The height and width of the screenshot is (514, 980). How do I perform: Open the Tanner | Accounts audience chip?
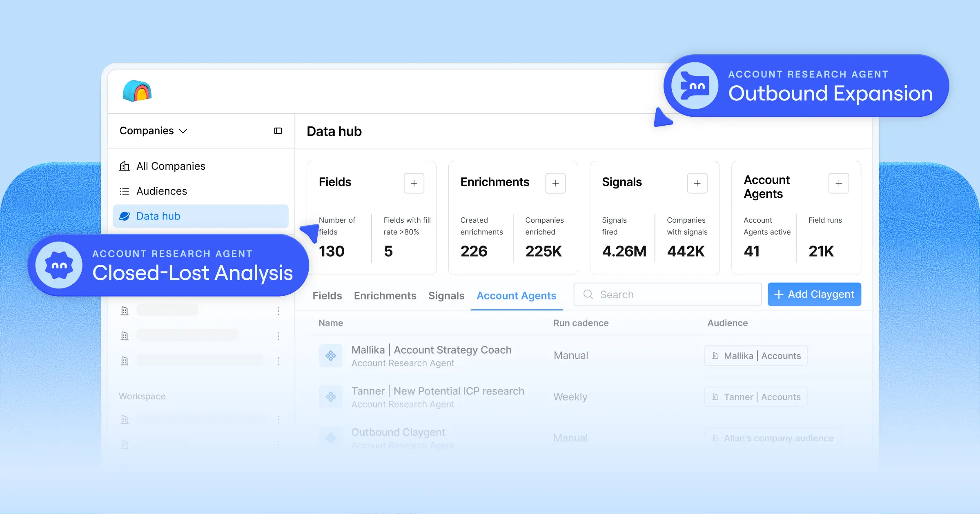point(756,397)
